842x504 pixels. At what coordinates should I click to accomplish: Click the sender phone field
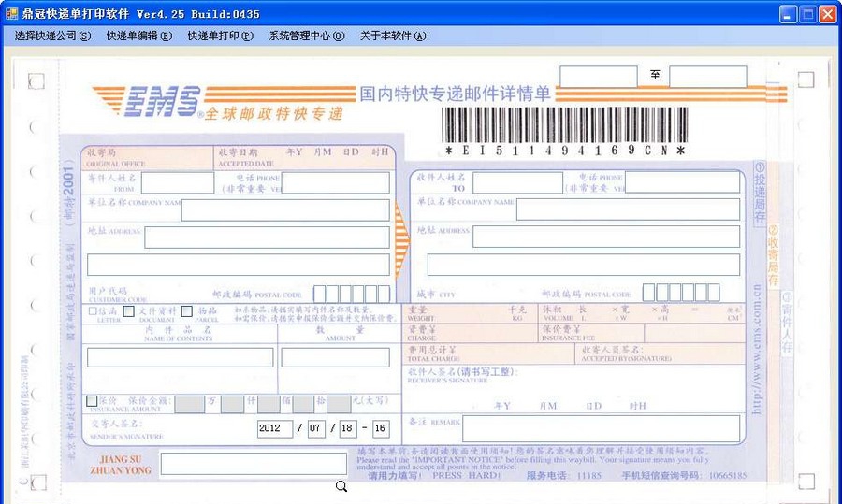pyautogui.click(x=336, y=183)
